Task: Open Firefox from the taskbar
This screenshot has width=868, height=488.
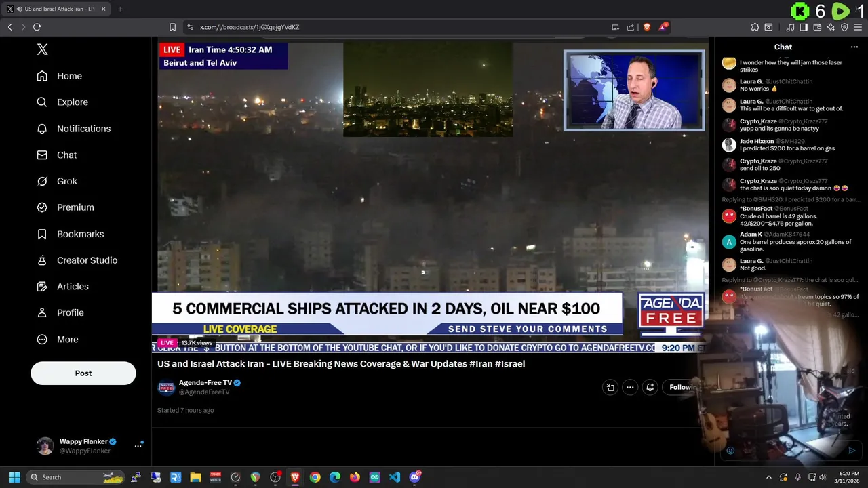Action: click(x=355, y=477)
